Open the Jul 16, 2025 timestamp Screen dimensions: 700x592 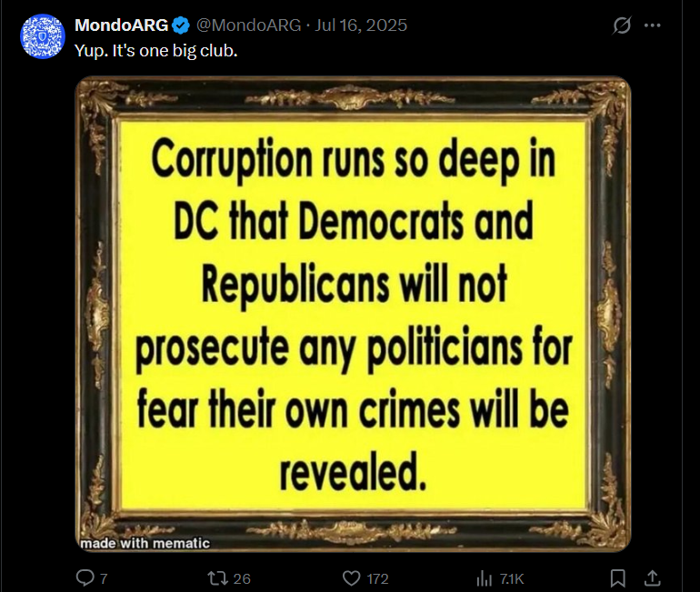click(361, 25)
